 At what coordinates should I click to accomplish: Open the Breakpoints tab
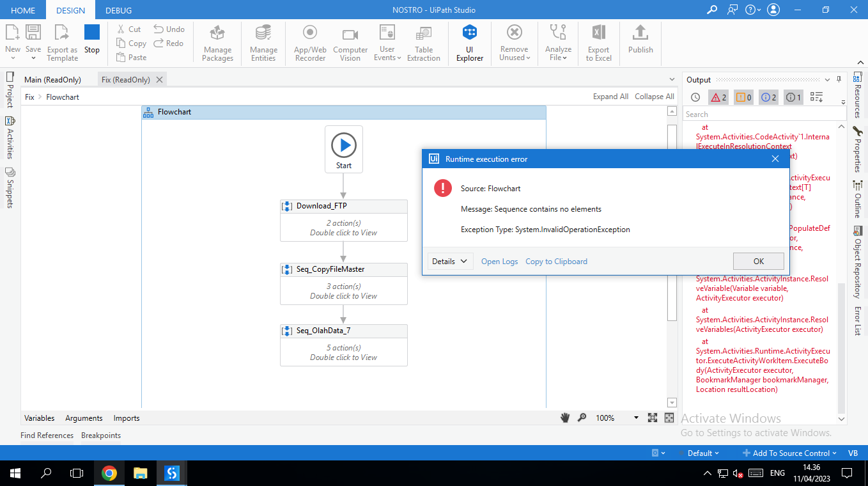[101, 435]
